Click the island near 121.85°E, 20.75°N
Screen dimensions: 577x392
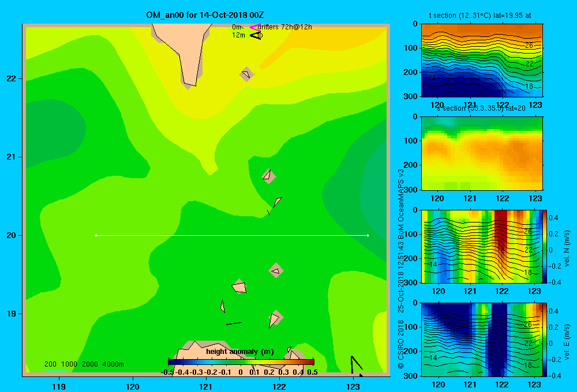click(269, 176)
